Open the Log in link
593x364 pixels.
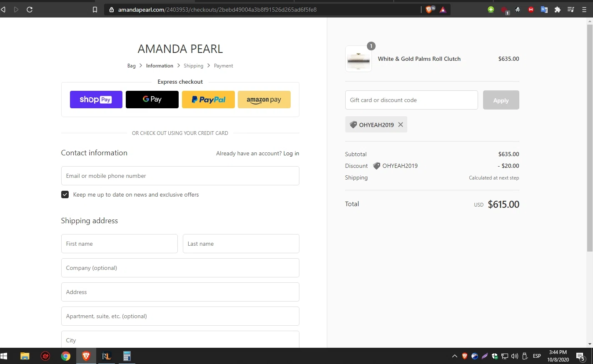291,153
